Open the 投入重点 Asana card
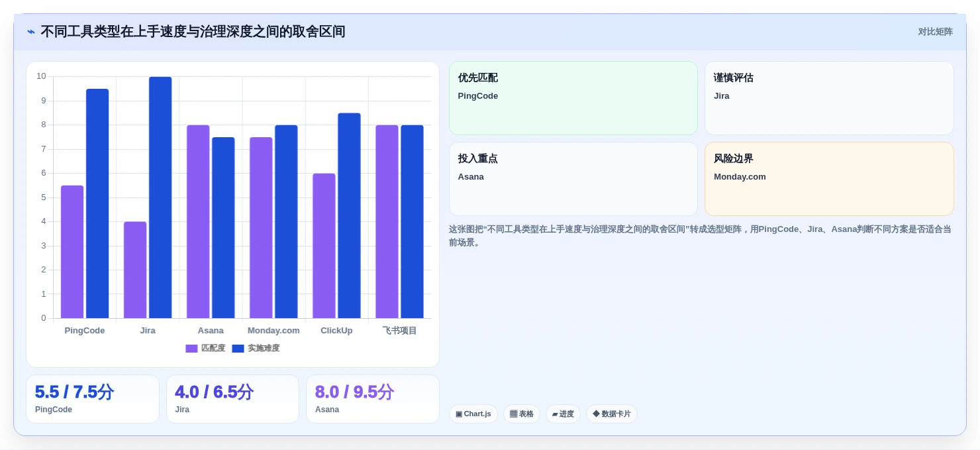980x450 pixels. point(573,179)
